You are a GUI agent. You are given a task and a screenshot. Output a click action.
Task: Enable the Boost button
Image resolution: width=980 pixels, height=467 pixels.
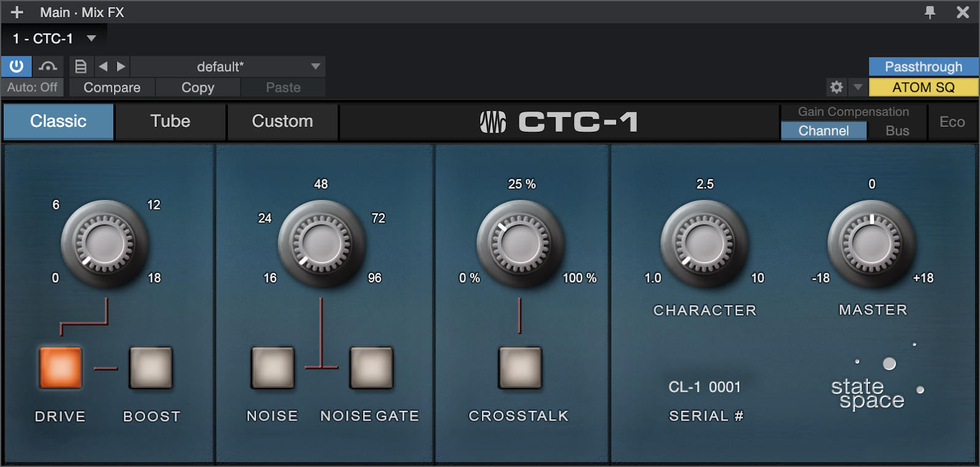151,368
